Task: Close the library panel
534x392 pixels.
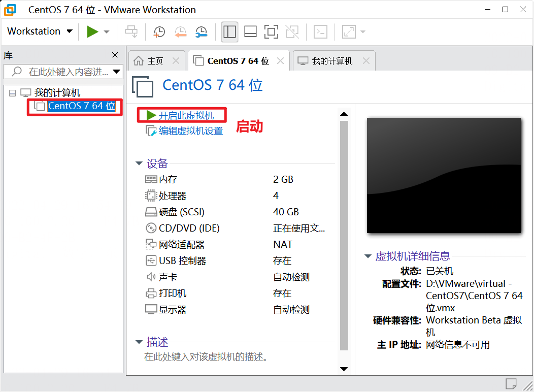Action: tap(115, 55)
